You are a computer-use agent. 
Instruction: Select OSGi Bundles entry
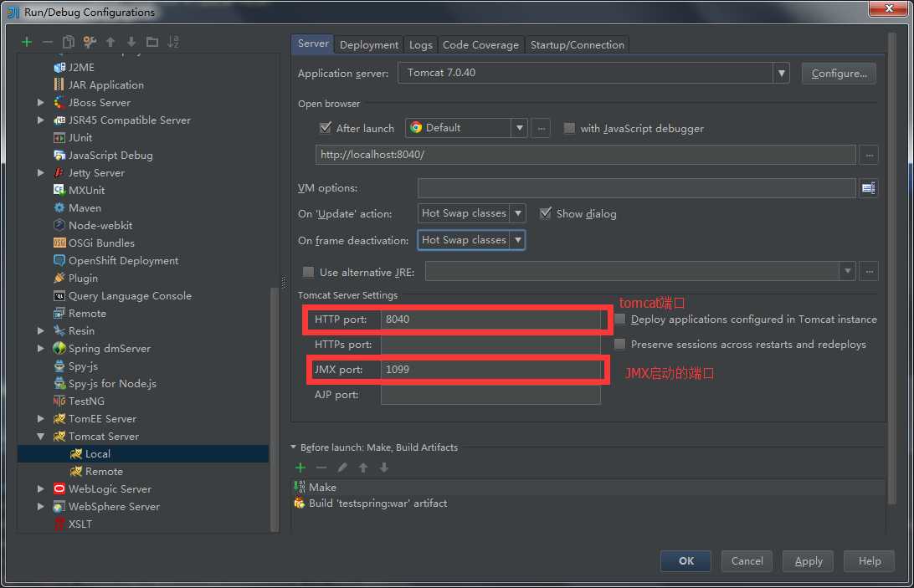click(100, 243)
